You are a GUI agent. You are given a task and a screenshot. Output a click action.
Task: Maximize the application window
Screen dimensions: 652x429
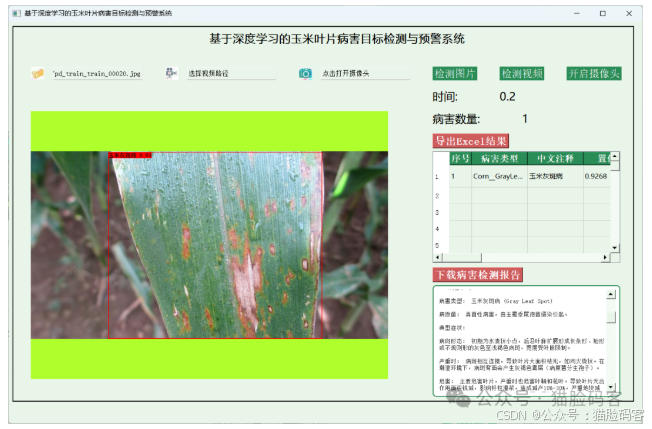(603, 13)
